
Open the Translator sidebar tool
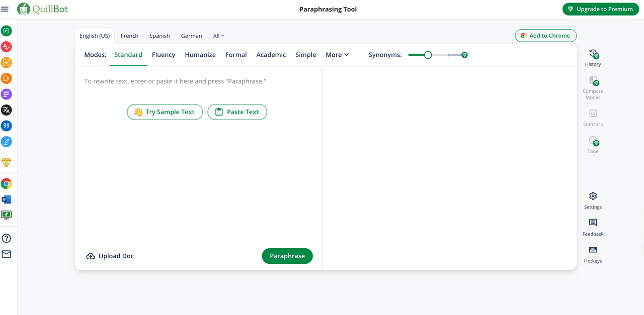tap(7, 110)
